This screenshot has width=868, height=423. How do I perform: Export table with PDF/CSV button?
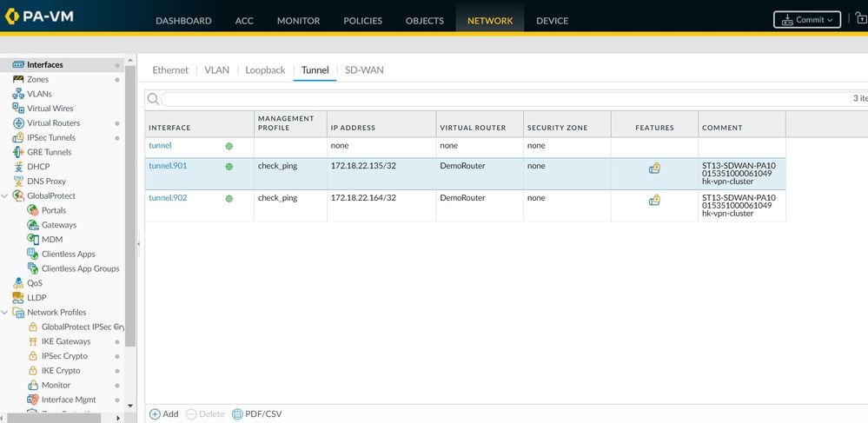pyautogui.click(x=256, y=414)
